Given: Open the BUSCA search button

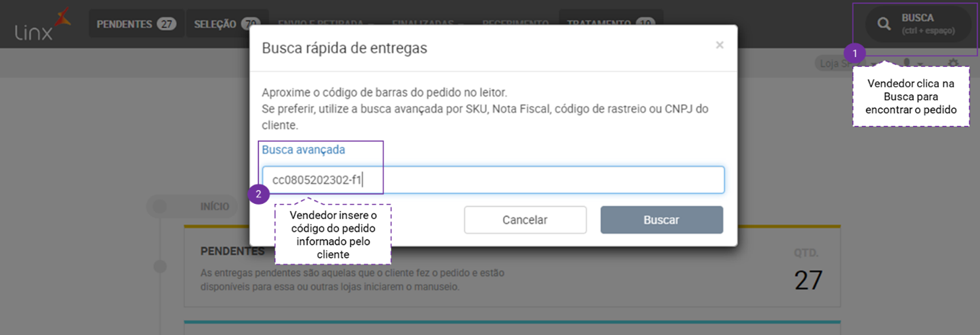Looking at the screenshot, I should point(918,24).
